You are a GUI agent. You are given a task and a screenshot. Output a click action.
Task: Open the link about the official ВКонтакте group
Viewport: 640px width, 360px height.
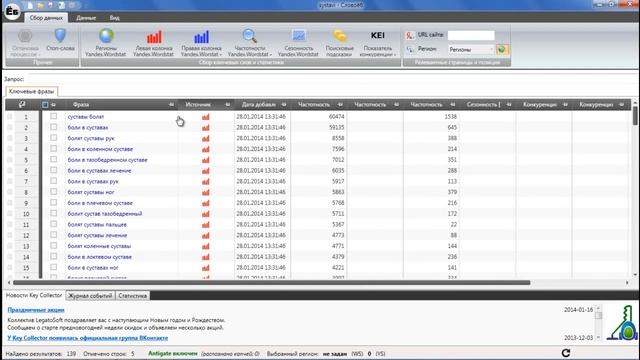point(88,338)
